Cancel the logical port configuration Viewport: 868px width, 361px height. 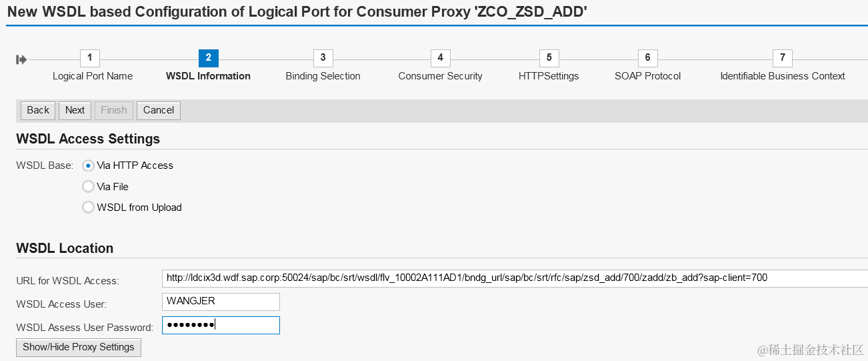(159, 111)
